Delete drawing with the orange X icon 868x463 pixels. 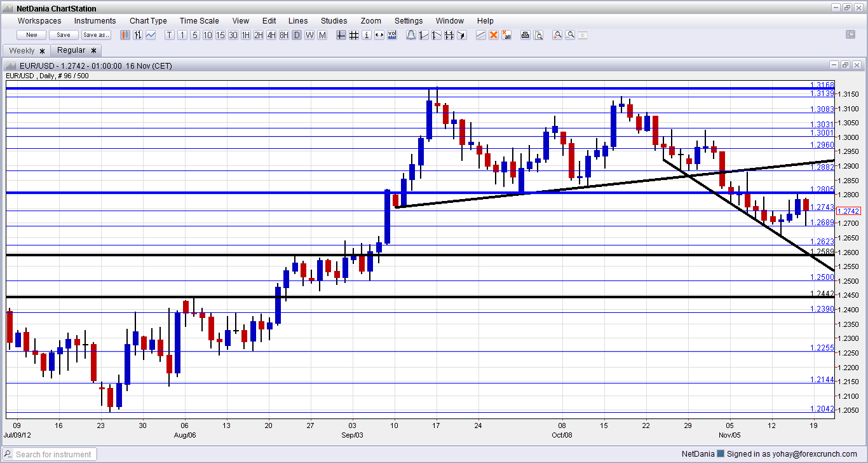pos(494,35)
